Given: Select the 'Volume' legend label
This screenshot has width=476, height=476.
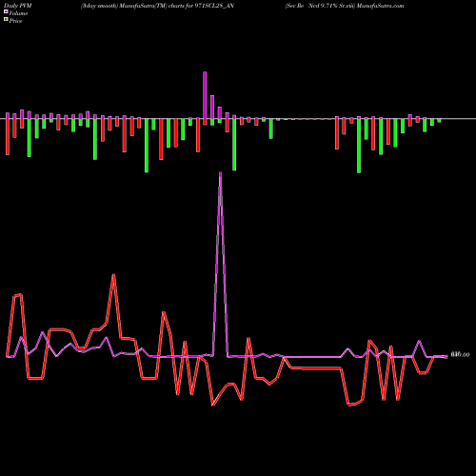Looking at the screenshot, I should (18, 13).
